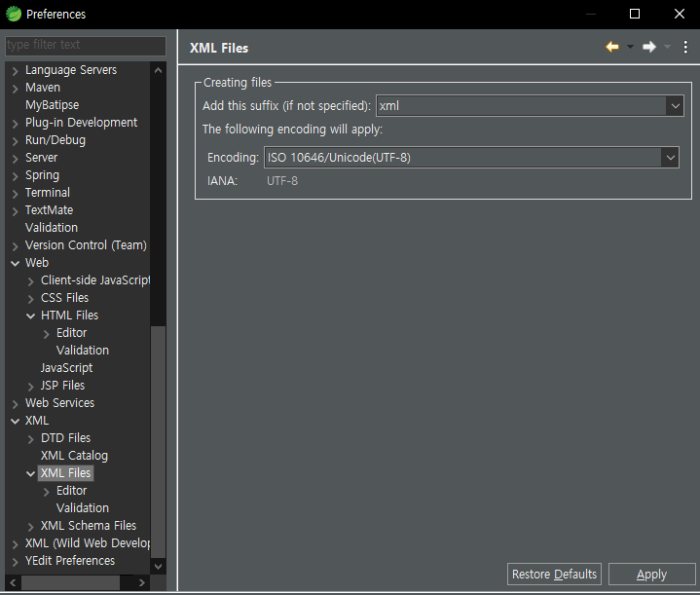The width and height of the screenshot is (700, 595).
Task: Open the Encoding dropdown list
Action: (670, 157)
